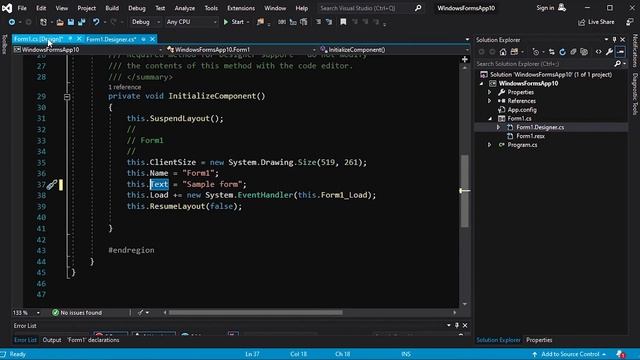Click Sign in link
This screenshot has width=640, height=360.
pyautogui.click(x=545, y=8)
